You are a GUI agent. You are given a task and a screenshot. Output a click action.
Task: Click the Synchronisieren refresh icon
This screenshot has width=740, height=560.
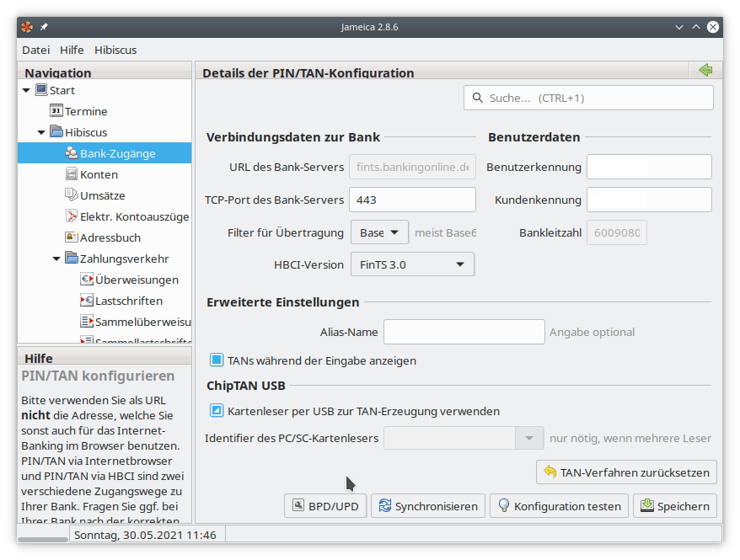coord(385,505)
